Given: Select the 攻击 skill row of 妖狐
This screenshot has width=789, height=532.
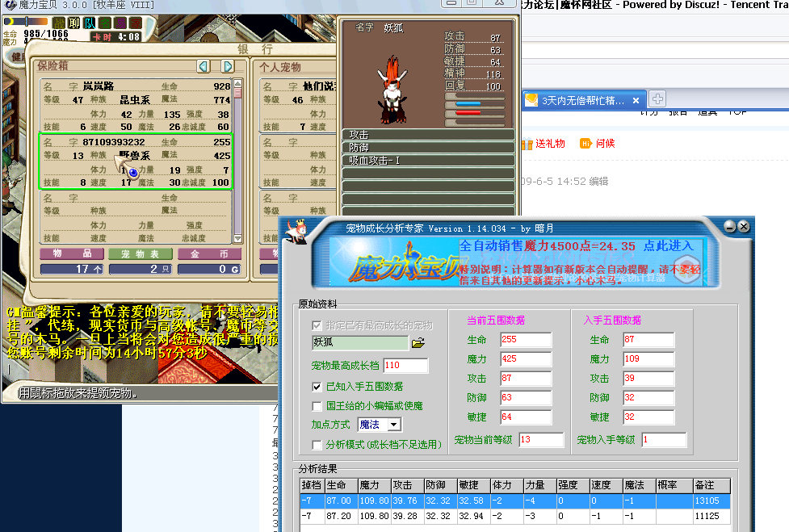Looking at the screenshot, I should pos(428,135).
